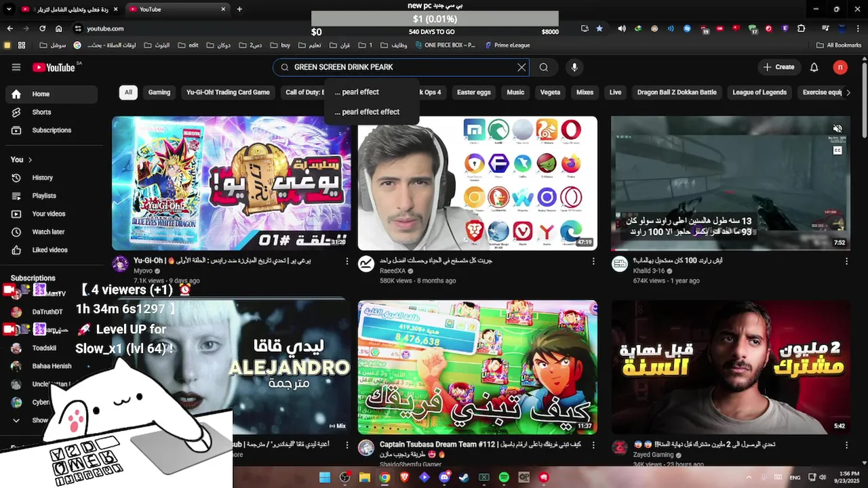Open the Khalid 3-16 channel link
This screenshot has width=868, height=488.
tap(649, 271)
